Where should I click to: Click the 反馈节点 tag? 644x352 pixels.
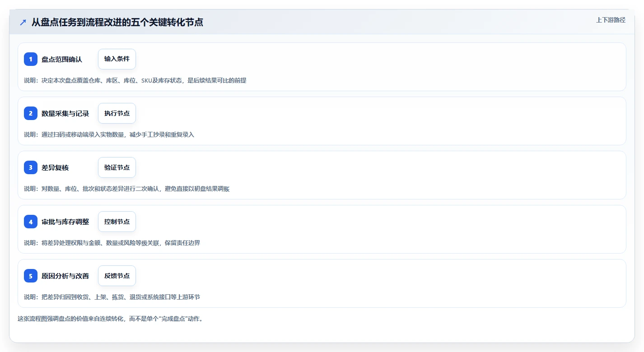point(117,276)
